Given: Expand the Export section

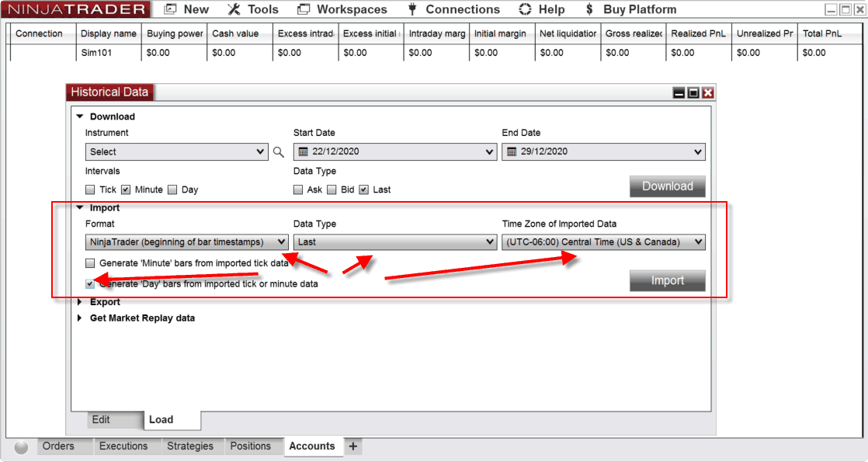Looking at the screenshot, I should 80,302.
